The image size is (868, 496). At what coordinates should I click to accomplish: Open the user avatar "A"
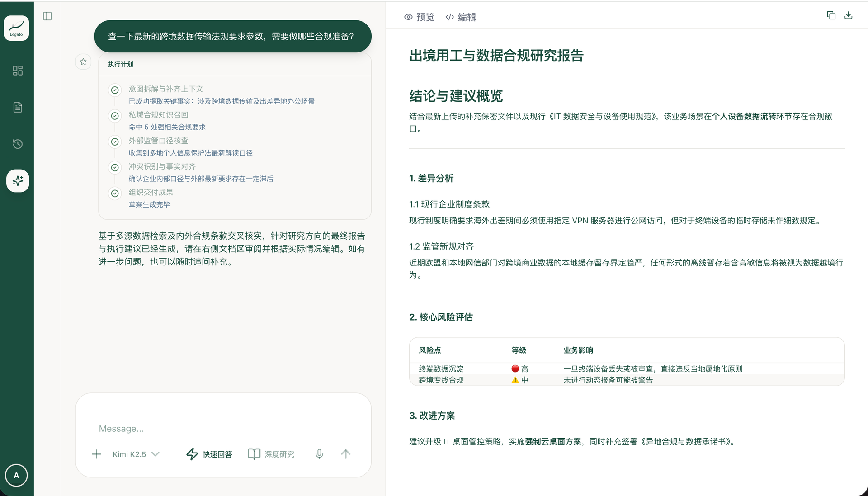[16, 475]
